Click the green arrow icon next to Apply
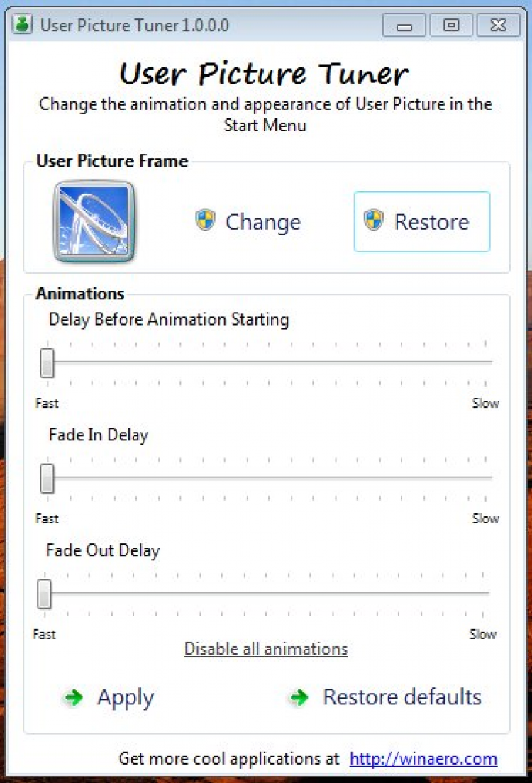This screenshot has height=783, width=532. pos(73,698)
